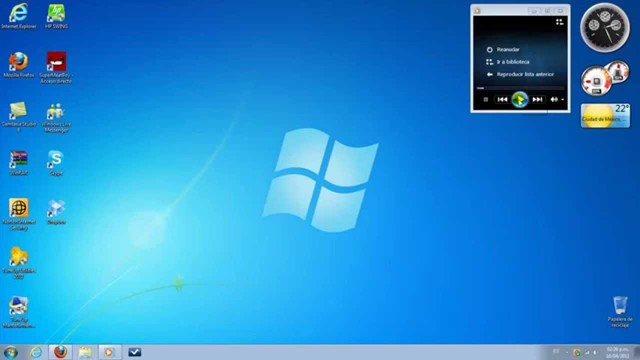
Task: Select Mozilla Firefox desktop icon
Action: (x=19, y=65)
